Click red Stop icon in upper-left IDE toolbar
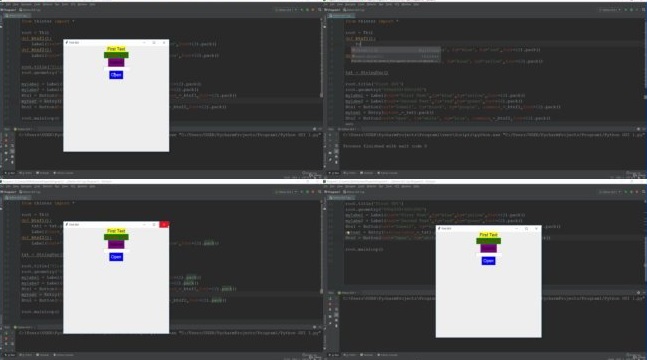Viewport: 647px width, 360px height. coord(313,9)
